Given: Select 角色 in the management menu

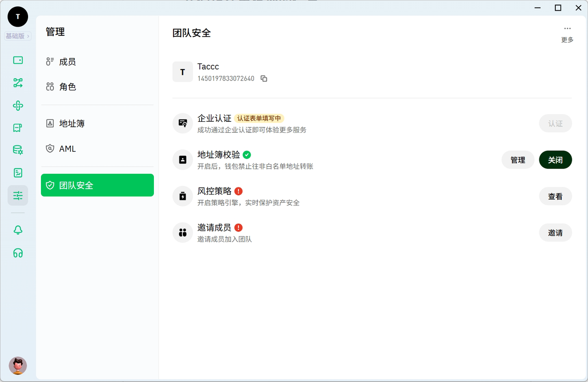Looking at the screenshot, I should [68, 87].
